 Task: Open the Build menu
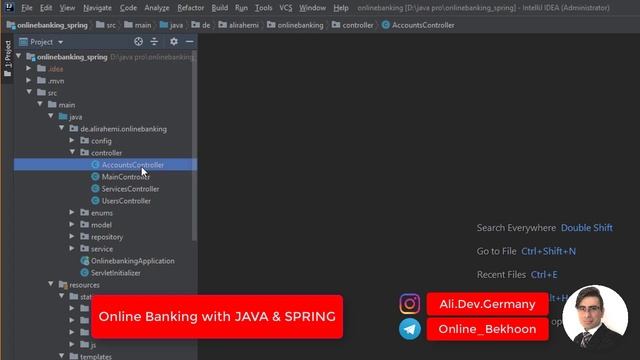pyautogui.click(x=220, y=8)
